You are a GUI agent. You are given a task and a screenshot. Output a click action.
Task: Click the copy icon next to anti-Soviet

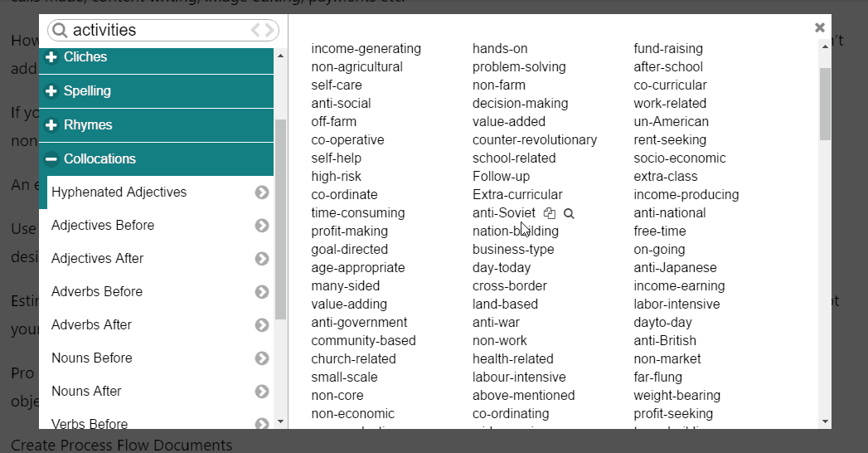549,213
